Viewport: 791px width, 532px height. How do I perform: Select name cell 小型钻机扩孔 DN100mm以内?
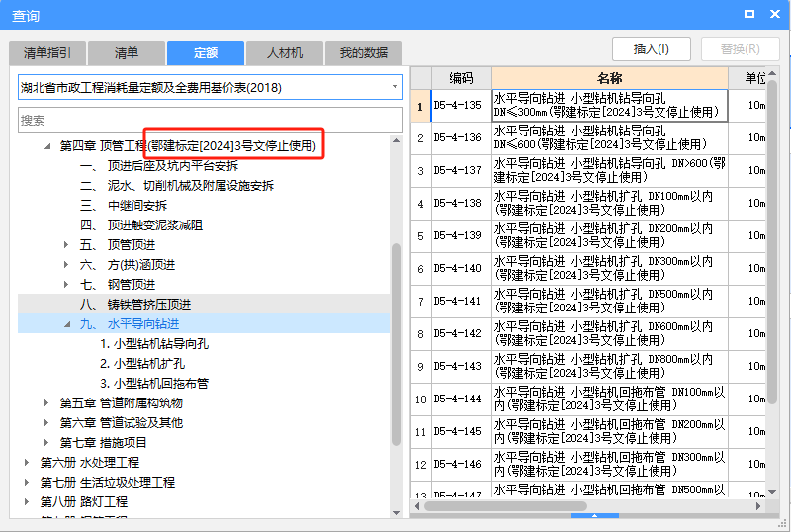click(610, 203)
